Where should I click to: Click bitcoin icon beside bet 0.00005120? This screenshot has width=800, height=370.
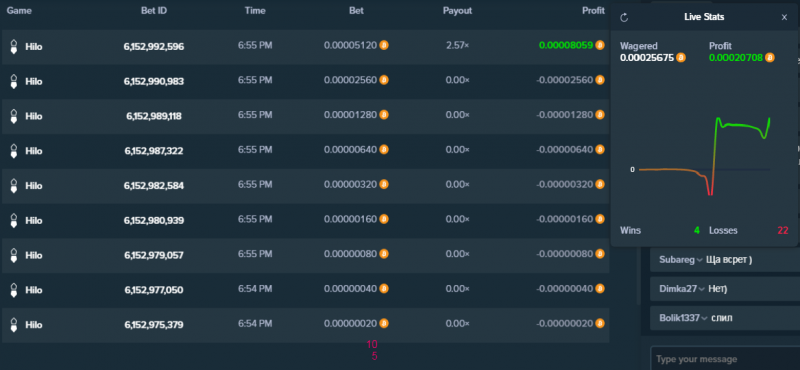pos(384,45)
